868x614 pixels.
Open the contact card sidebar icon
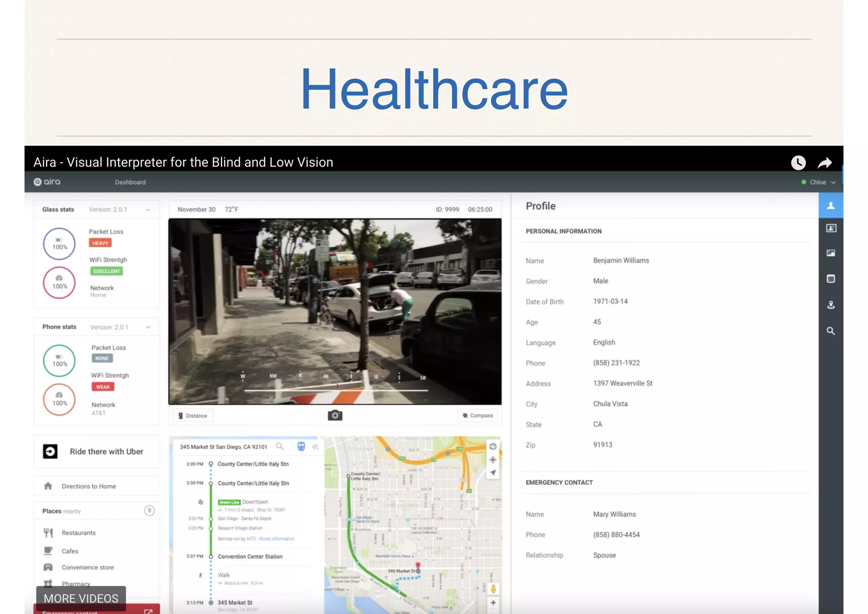(x=831, y=229)
